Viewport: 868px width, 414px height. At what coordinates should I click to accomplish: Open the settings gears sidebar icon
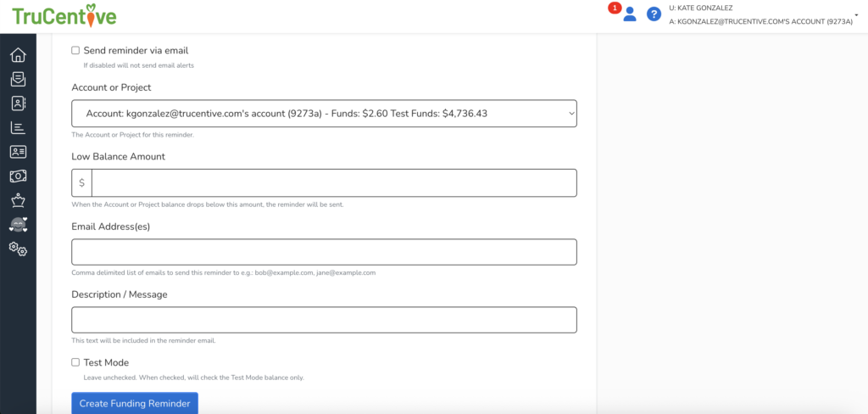[x=18, y=249]
